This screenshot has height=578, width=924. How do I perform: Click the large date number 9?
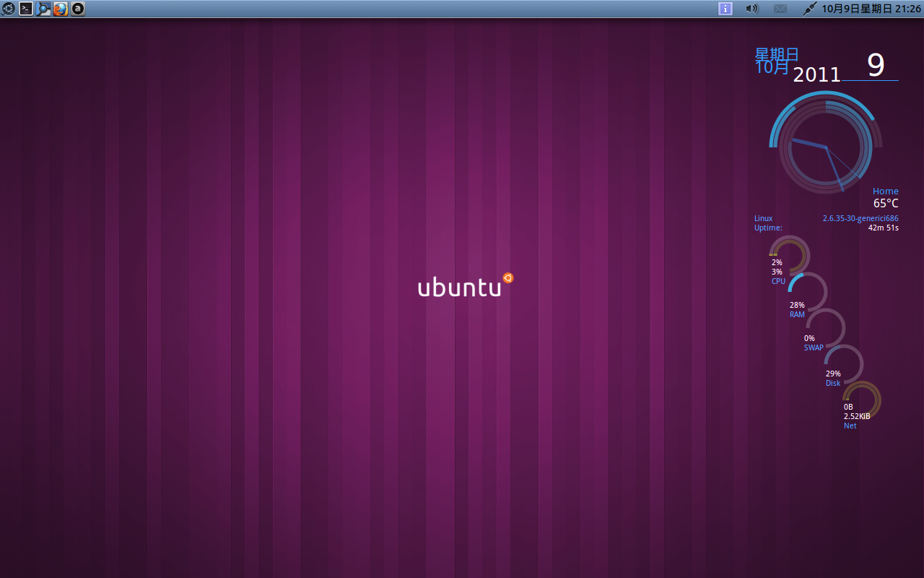click(x=876, y=65)
